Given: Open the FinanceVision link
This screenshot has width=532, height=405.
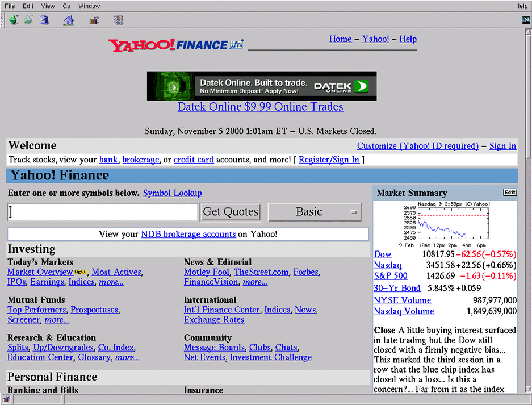Looking at the screenshot, I should (211, 282).
